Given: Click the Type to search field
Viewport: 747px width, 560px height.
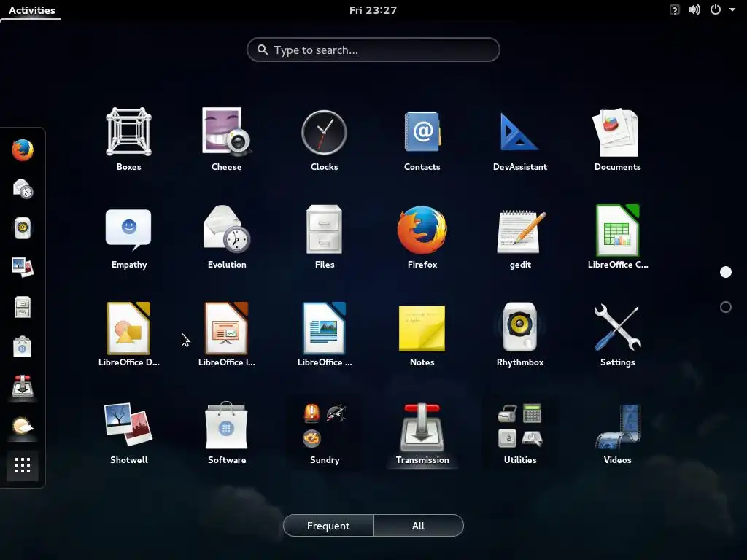Looking at the screenshot, I should coord(373,50).
